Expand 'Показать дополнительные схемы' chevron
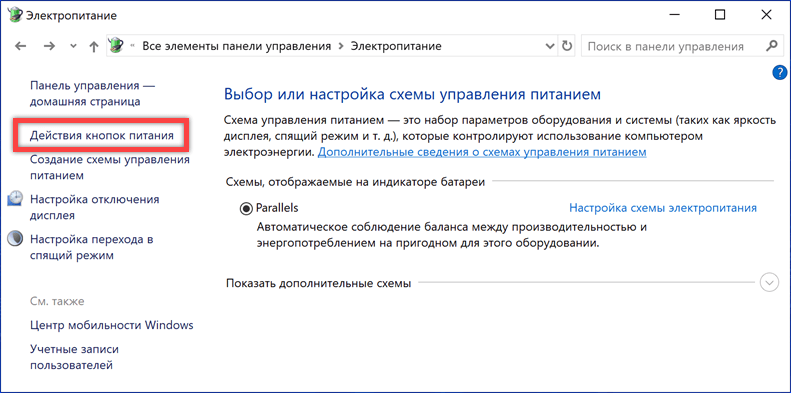 tap(769, 283)
